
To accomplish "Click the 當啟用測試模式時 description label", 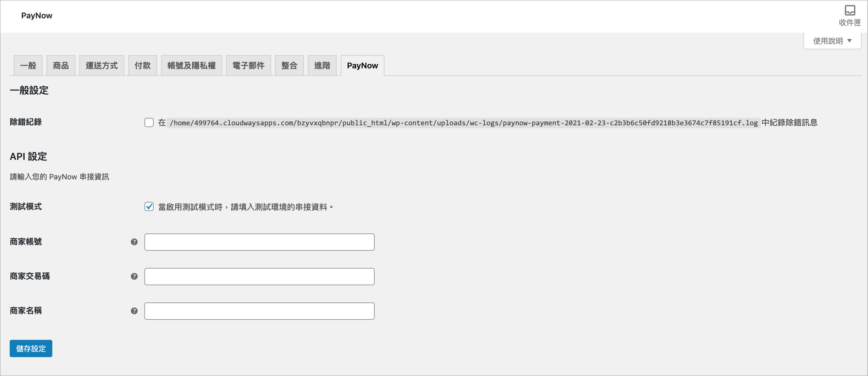I will click(246, 207).
